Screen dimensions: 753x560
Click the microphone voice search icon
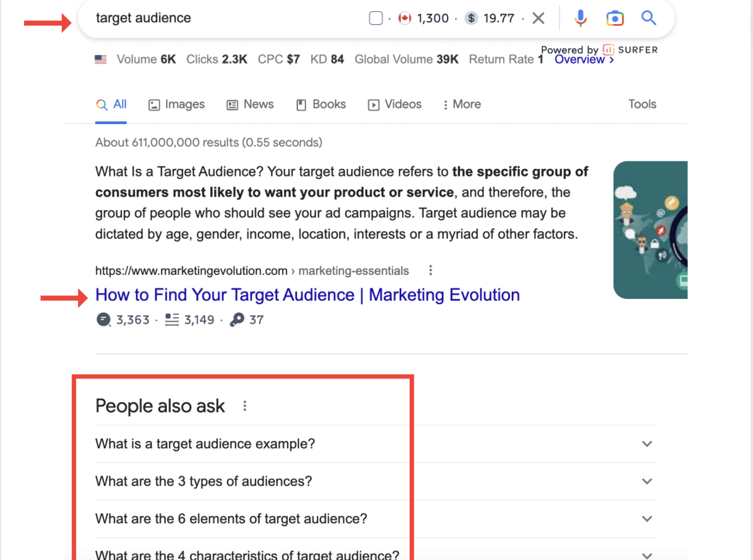581,18
